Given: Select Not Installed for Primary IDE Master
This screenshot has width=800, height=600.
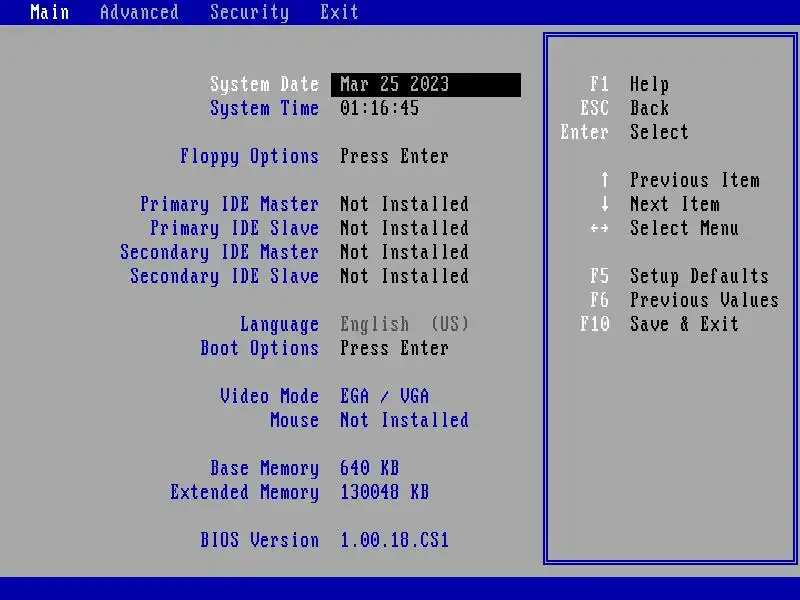Looking at the screenshot, I should point(405,204).
